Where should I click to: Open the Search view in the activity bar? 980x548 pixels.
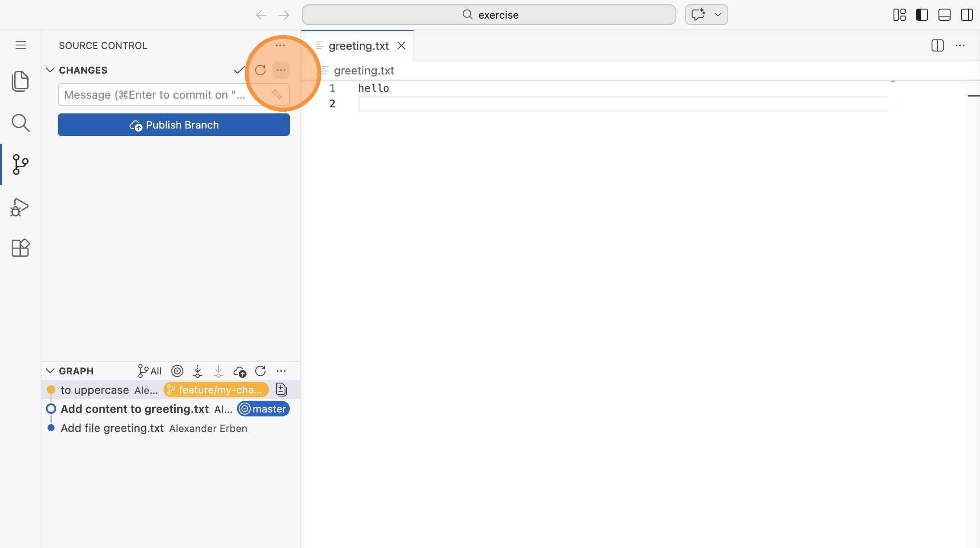click(20, 123)
